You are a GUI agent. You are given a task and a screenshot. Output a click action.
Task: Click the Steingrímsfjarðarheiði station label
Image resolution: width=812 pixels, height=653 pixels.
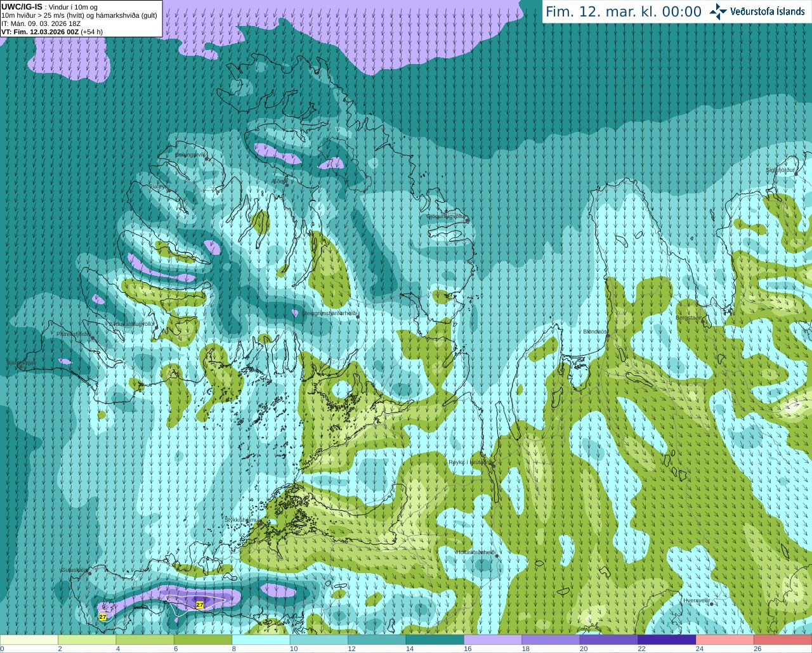[329, 313]
